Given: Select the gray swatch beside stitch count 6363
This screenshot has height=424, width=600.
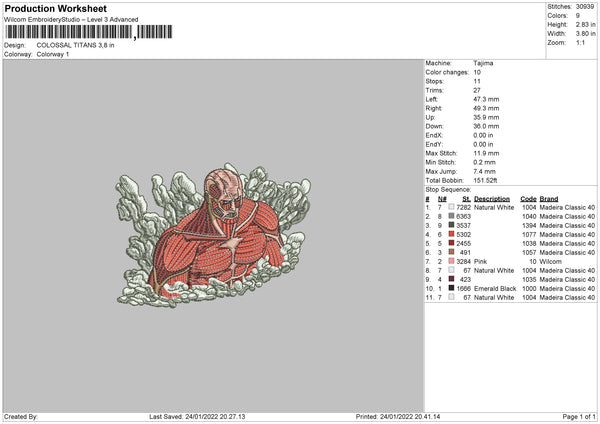Looking at the screenshot, I should coord(452,216).
